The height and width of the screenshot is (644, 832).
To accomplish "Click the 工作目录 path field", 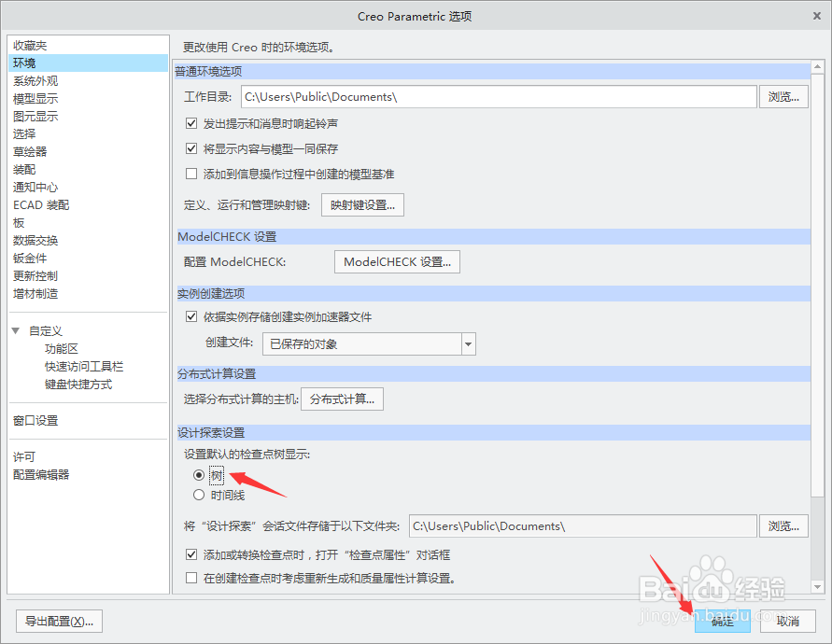I will click(x=499, y=96).
